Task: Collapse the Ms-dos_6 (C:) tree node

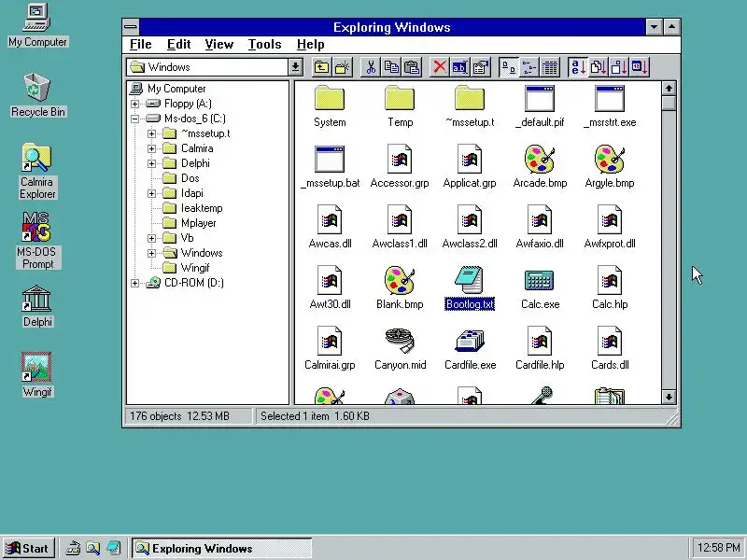Action: coord(134,119)
